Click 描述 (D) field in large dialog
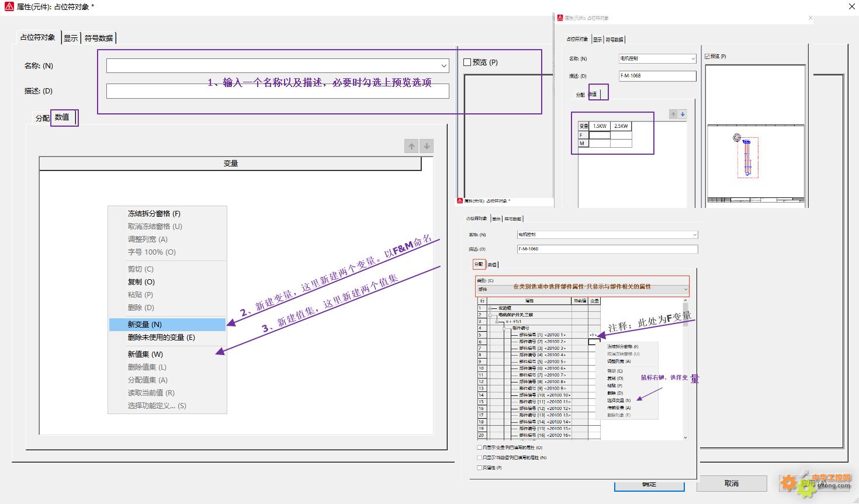Image resolution: width=859 pixels, height=504 pixels. pyautogui.click(x=278, y=91)
